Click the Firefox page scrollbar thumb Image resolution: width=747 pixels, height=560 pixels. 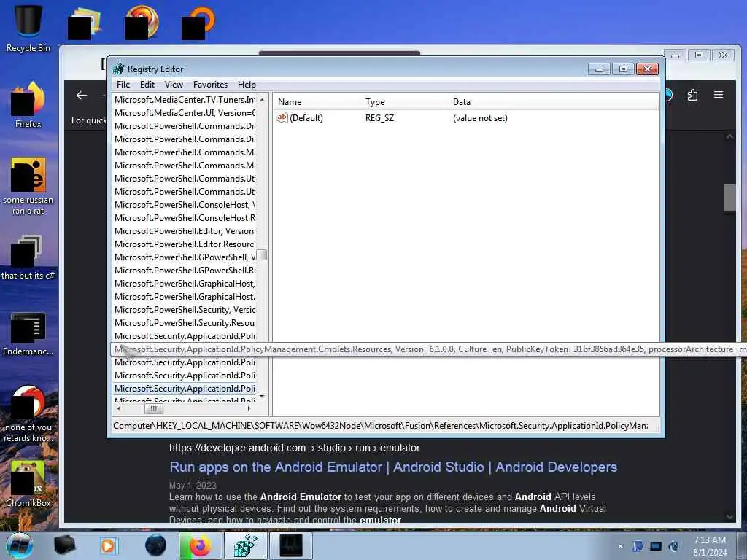[x=729, y=197]
